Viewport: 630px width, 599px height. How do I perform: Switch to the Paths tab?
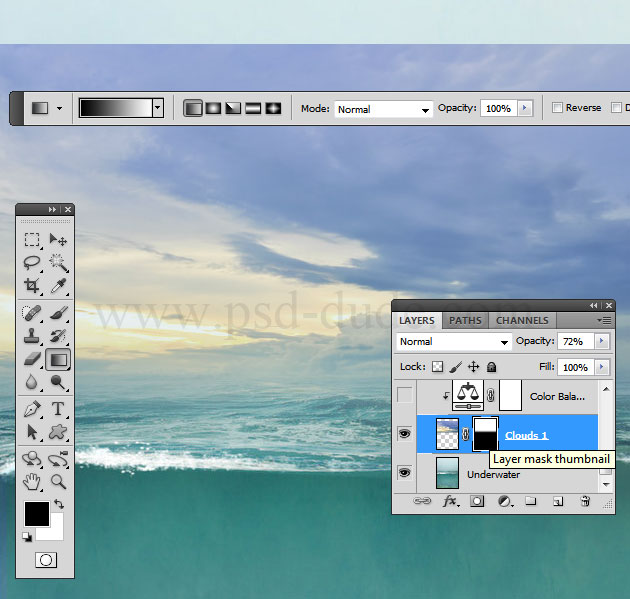[464, 320]
